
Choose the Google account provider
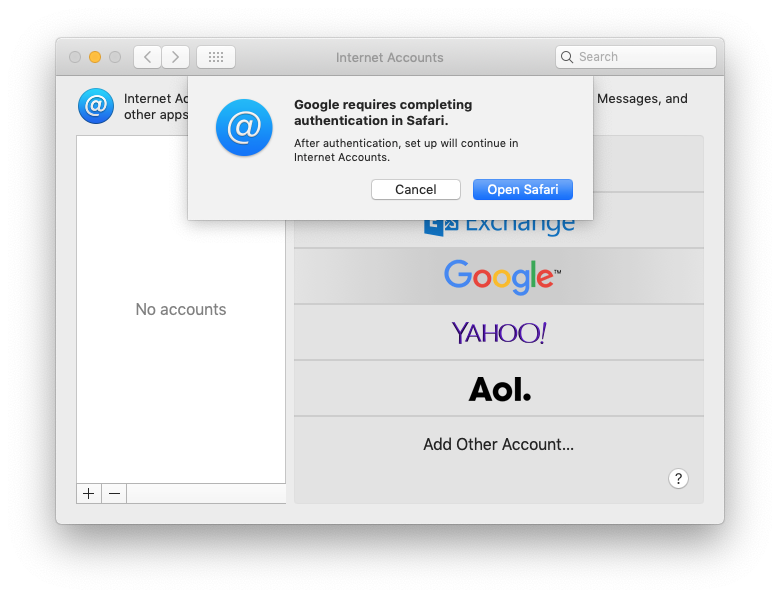tap(498, 276)
